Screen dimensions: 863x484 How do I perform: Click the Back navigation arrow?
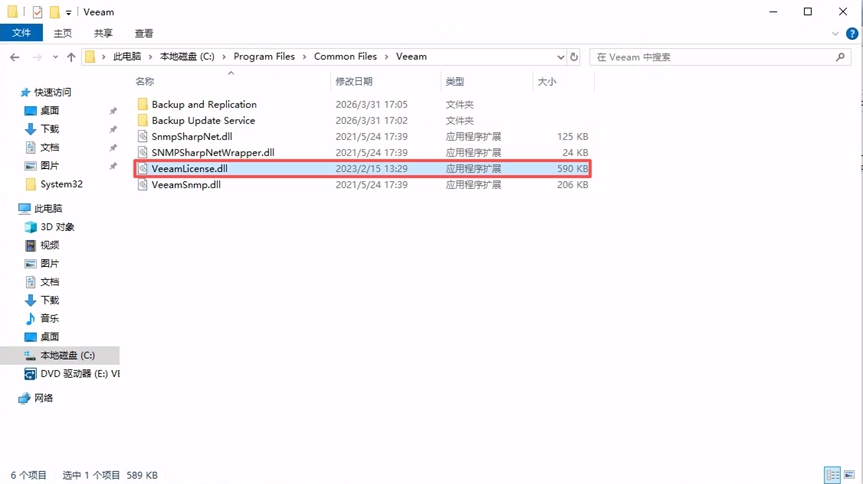[x=15, y=57]
